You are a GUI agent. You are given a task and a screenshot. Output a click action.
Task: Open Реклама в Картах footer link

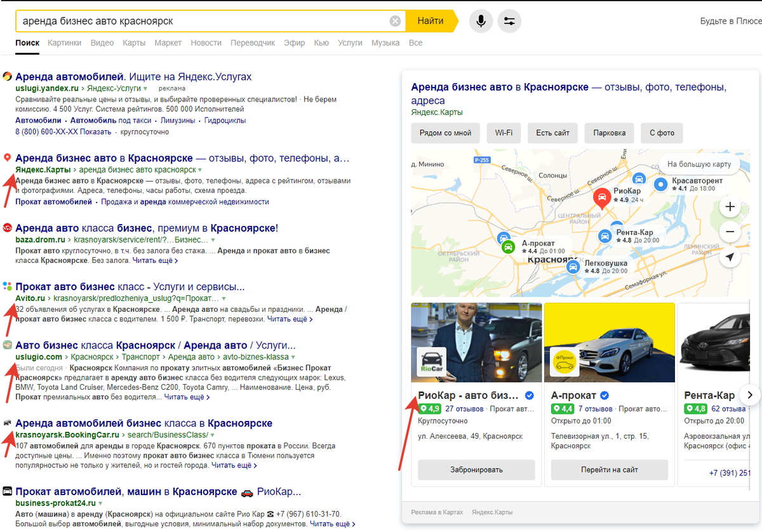tap(437, 512)
